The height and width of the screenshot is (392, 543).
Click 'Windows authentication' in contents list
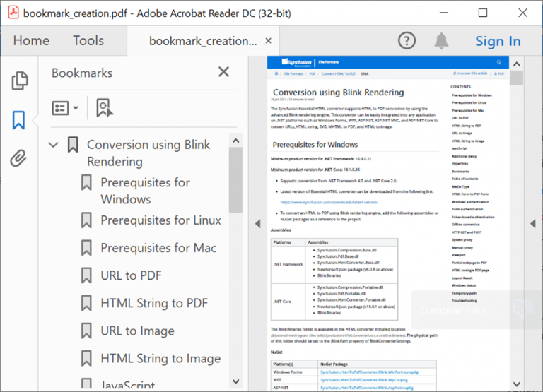[470, 202]
